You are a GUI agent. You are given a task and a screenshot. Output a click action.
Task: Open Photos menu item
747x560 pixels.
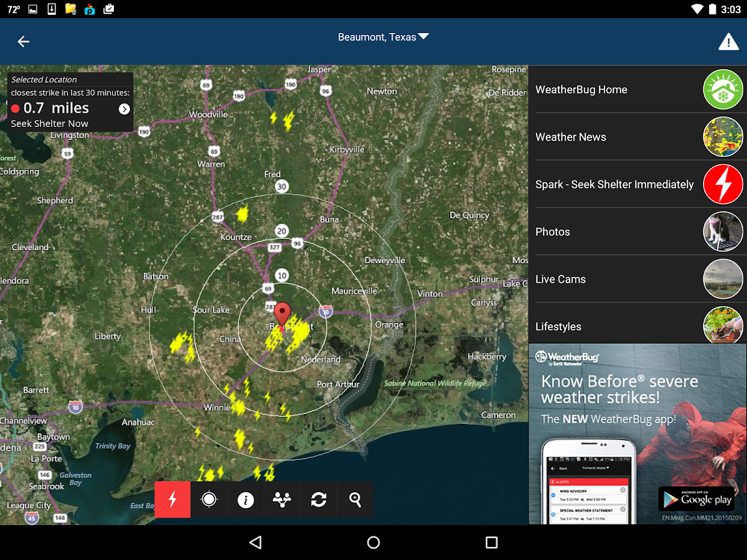pyautogui.click(x=637, y=231)
